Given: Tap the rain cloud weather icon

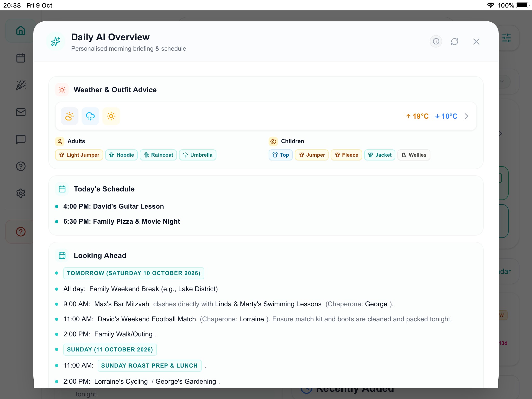Looking at the screenshot, I should click(x=90, y=116).
